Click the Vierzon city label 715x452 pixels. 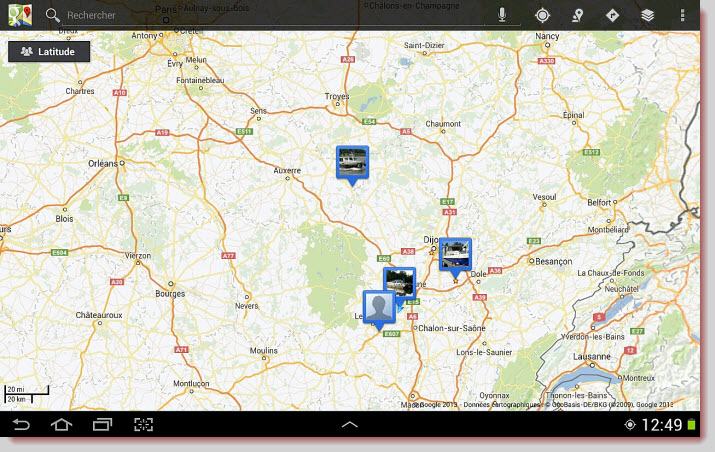[x=138, y=256]
